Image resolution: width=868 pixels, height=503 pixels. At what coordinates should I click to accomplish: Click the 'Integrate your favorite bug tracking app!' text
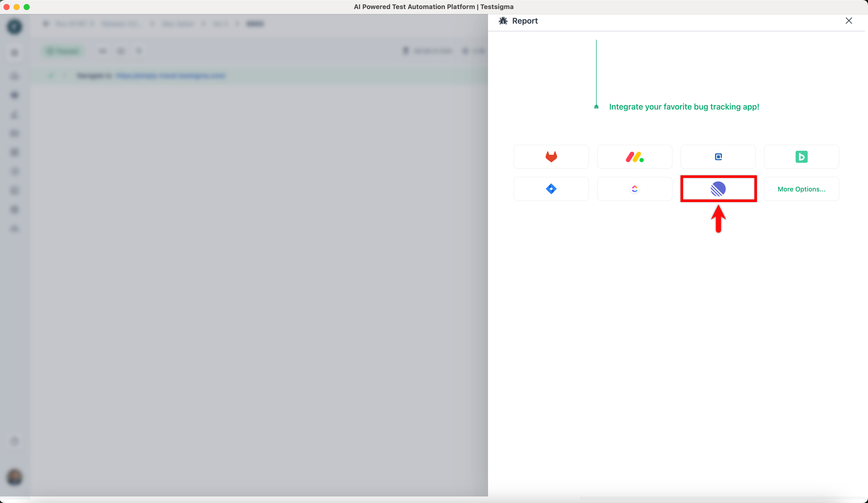(x=684, y=107)
